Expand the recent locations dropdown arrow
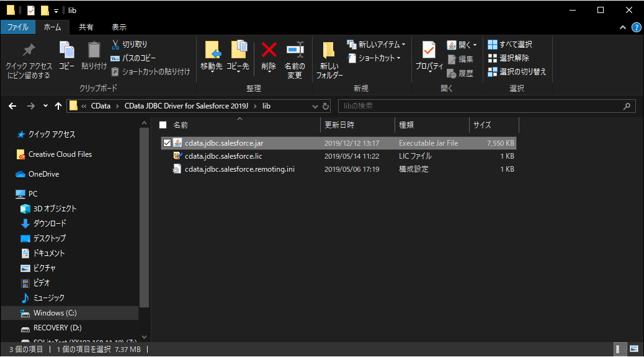The width and height of the screenshot is (644, 357). pyautogui.click(x=45, y=106)
